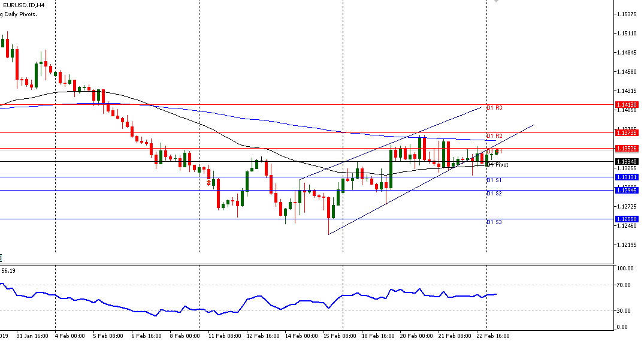Click the blue 1.12550 price tag
644x341 pixels.
tap(627, 219)
